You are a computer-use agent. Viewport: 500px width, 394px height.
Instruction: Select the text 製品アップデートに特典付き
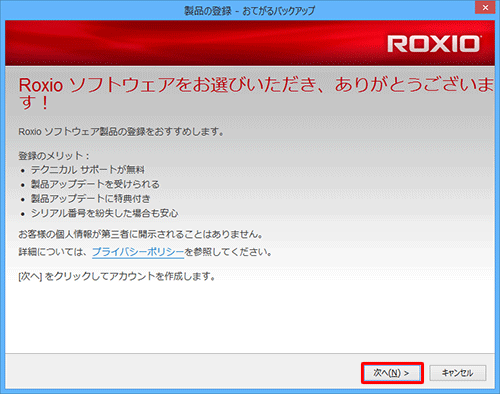[91, 199]
